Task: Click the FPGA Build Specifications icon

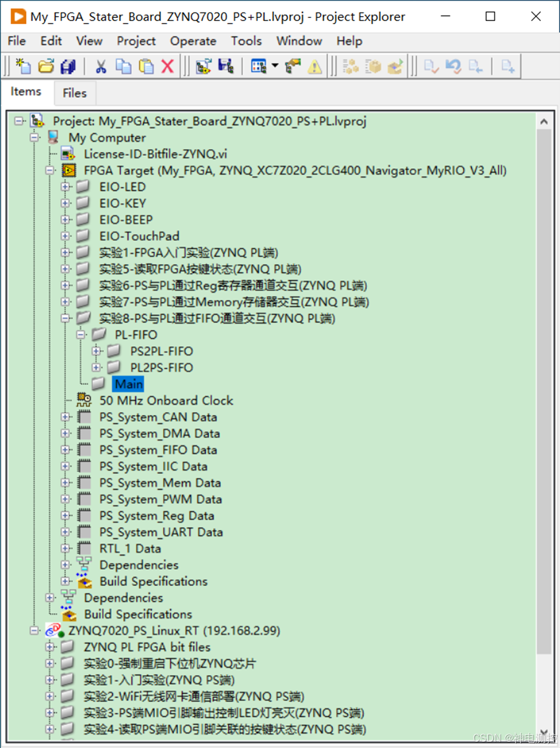Action: pos(84,581)
